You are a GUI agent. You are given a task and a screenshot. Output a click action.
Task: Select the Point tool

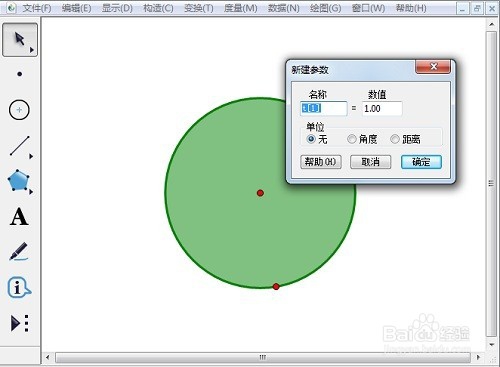(20, 74)
